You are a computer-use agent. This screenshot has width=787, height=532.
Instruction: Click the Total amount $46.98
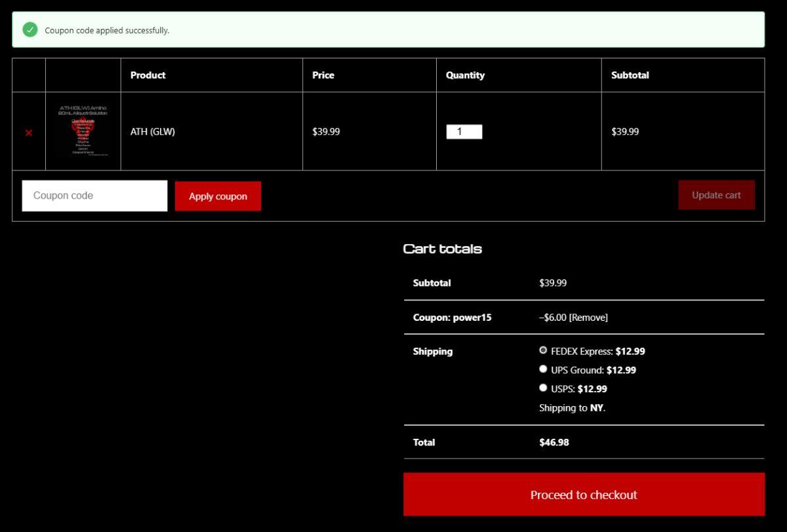(554, 442)
